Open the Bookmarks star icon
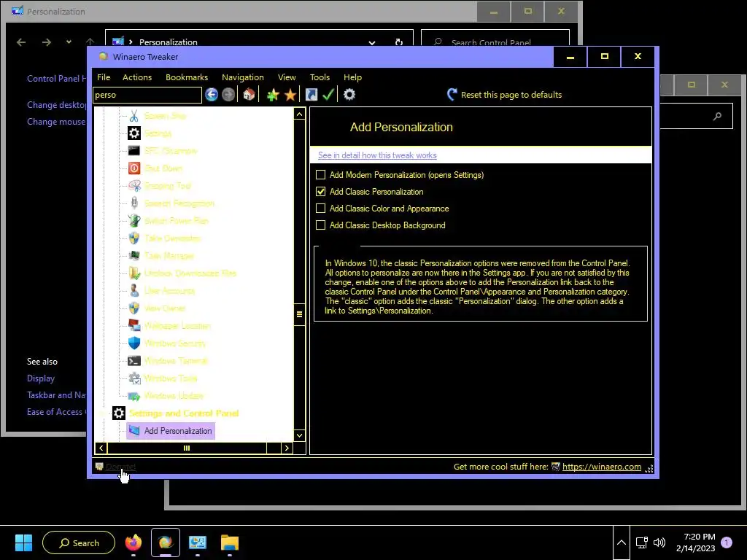Screen dimensions: 747x560 290,95
